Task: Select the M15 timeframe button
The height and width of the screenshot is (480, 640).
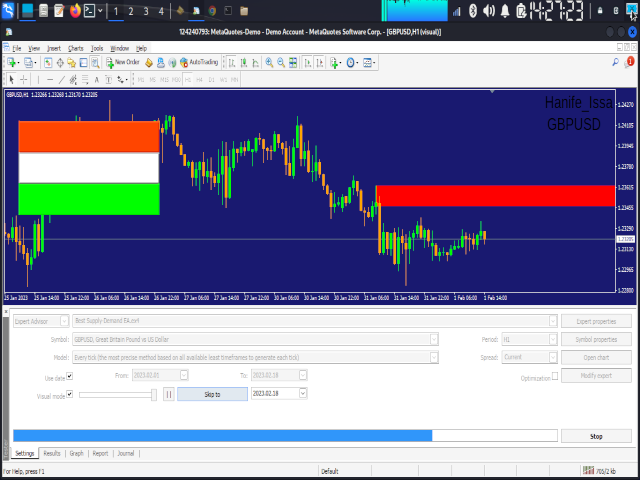Action: 164,80
